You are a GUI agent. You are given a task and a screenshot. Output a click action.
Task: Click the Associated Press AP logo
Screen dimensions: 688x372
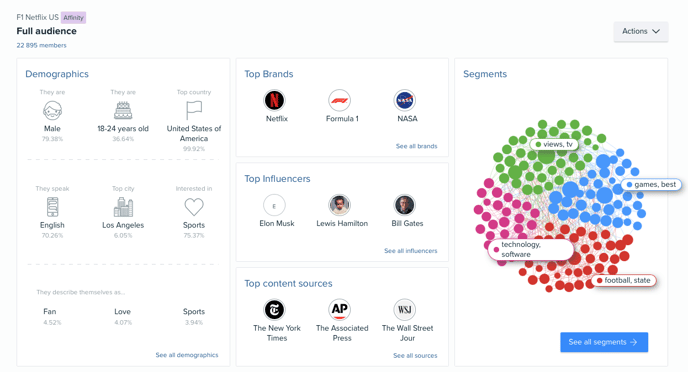pos(340,310)
